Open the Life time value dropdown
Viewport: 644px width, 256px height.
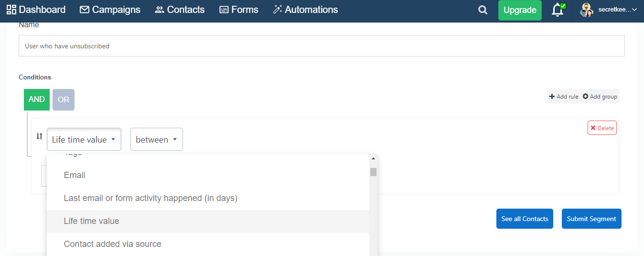(84, 140)
